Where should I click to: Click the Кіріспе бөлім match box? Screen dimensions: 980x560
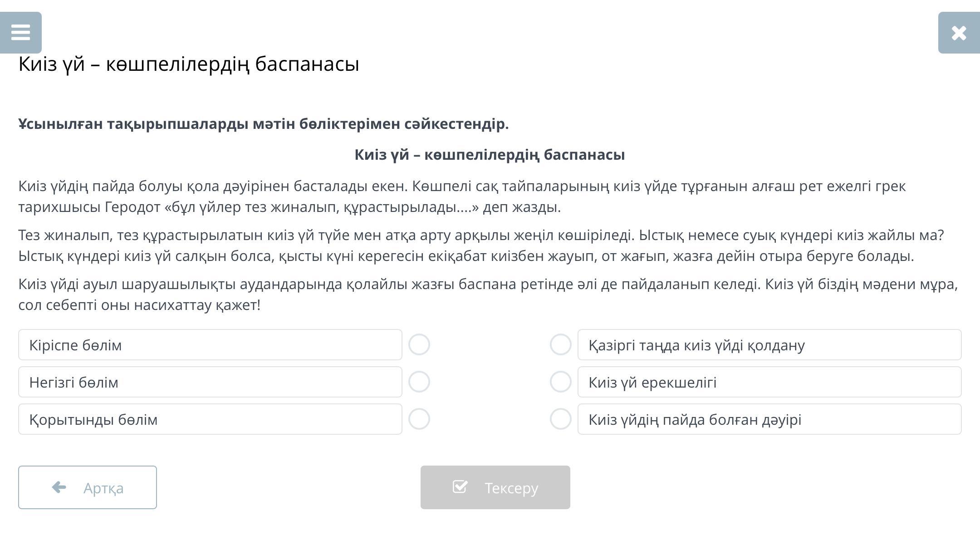coord(210,345)
